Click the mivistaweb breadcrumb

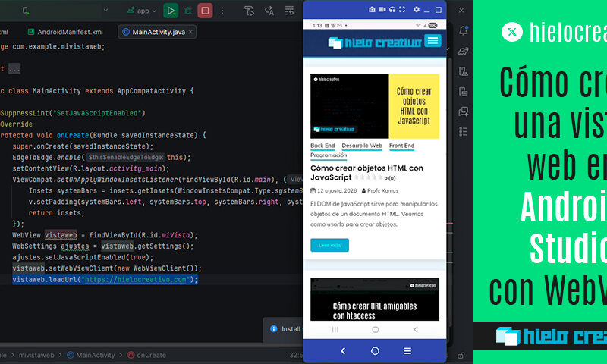click(x=36, y=355)
